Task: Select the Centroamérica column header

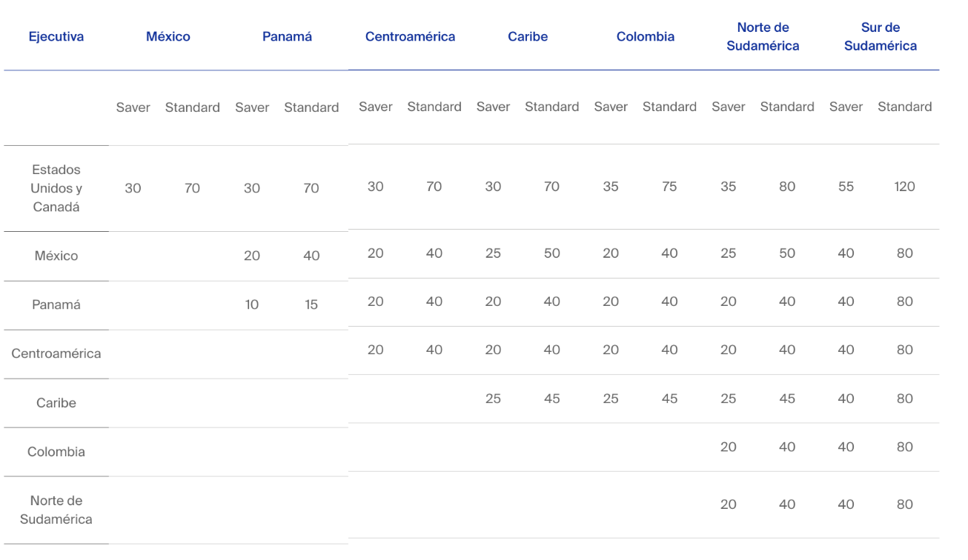Action: pos(411,36)
